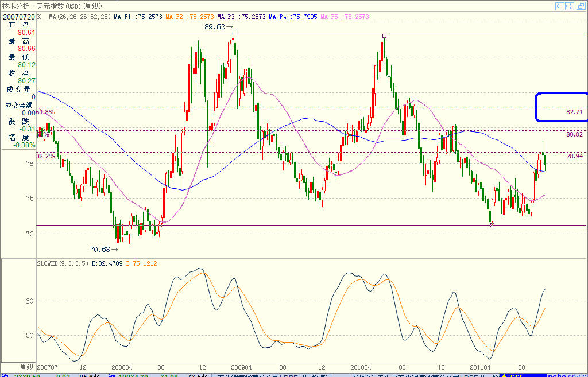Click the MA_P1_:75.2573 legend entry
This screenshot has width=588, height=377.
(138, 17)
